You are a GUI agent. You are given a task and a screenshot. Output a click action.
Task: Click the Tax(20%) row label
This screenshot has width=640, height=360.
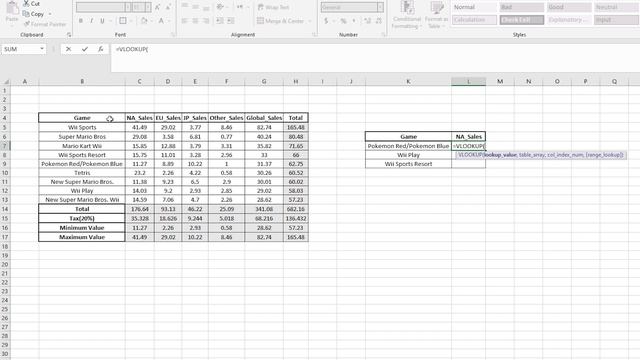coord(82,218)
